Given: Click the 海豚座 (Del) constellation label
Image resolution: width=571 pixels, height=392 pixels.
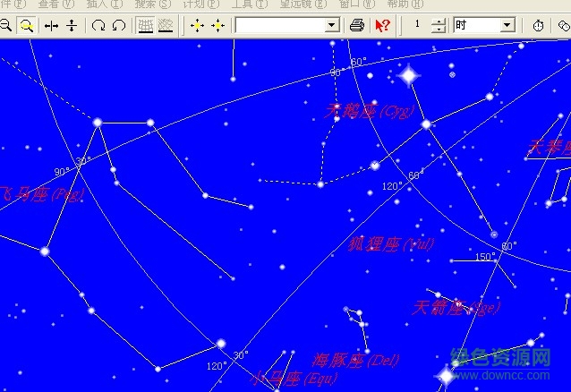Looking at the screenshot, I should coord(356,361).
